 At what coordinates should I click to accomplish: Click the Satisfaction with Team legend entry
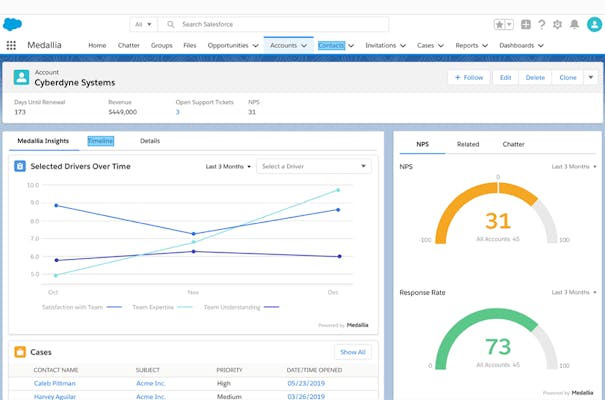click(x=82, y=307)
